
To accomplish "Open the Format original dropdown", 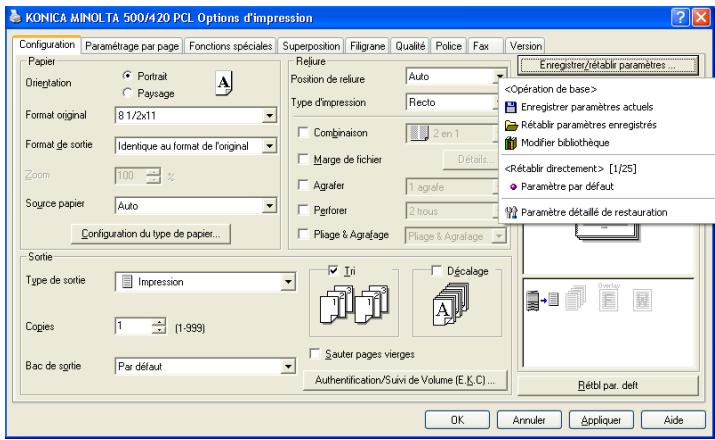I will (x=270, y=116).
